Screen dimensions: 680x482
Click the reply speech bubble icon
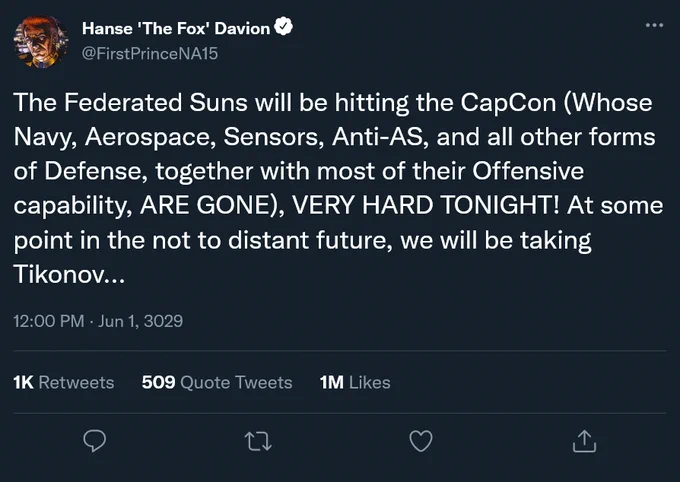tap(95, 441)
